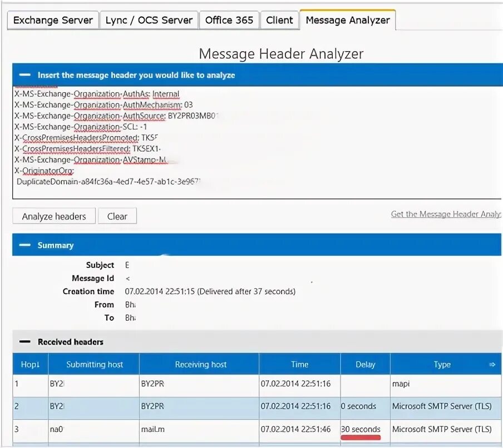Open the Exchange Server tab
The image size is (503, 448).
point(53,20)
